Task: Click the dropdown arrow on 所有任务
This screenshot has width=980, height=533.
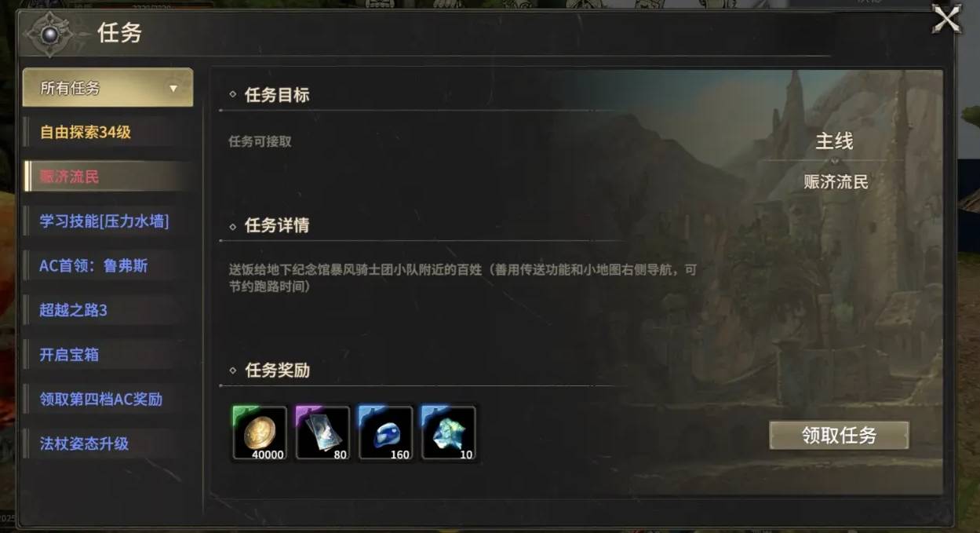Action: point(173,89)
